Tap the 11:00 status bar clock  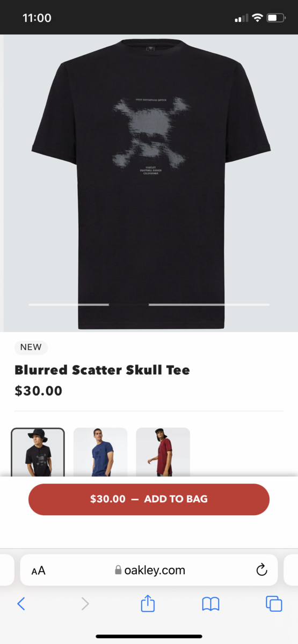37,18
